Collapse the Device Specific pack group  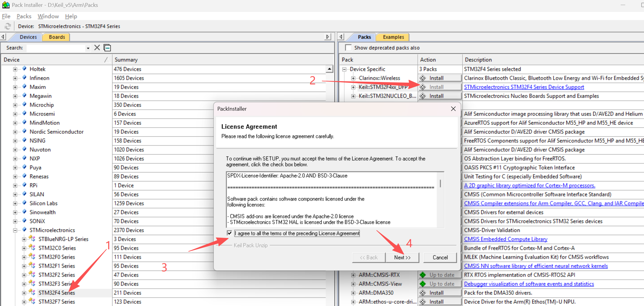(344, 69)
